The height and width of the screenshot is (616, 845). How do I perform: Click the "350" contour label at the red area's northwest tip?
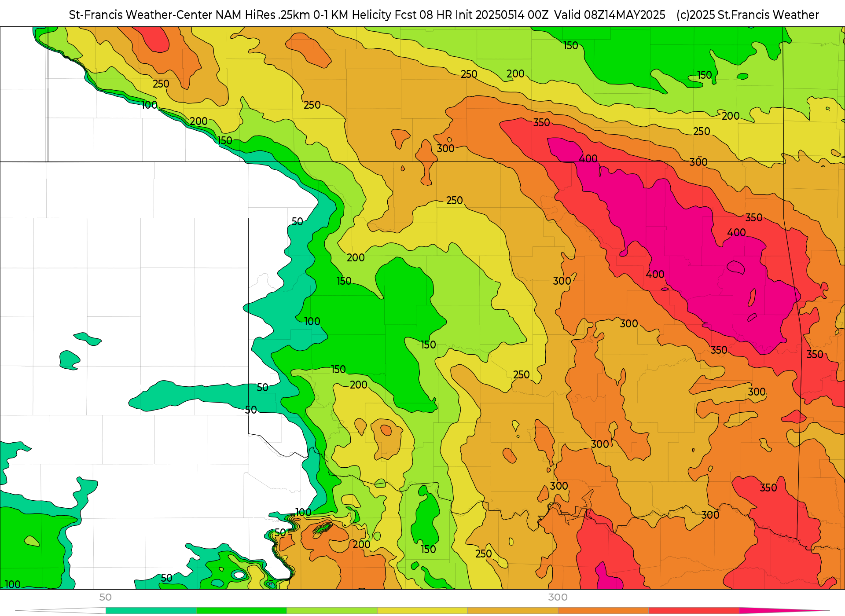click(x=541, y=122)
